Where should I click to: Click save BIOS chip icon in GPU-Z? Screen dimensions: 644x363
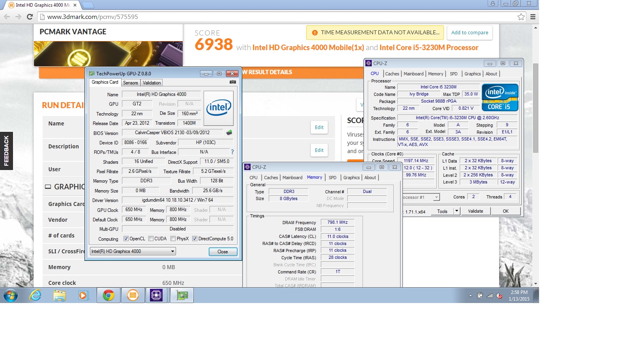(x=229, y=133)
